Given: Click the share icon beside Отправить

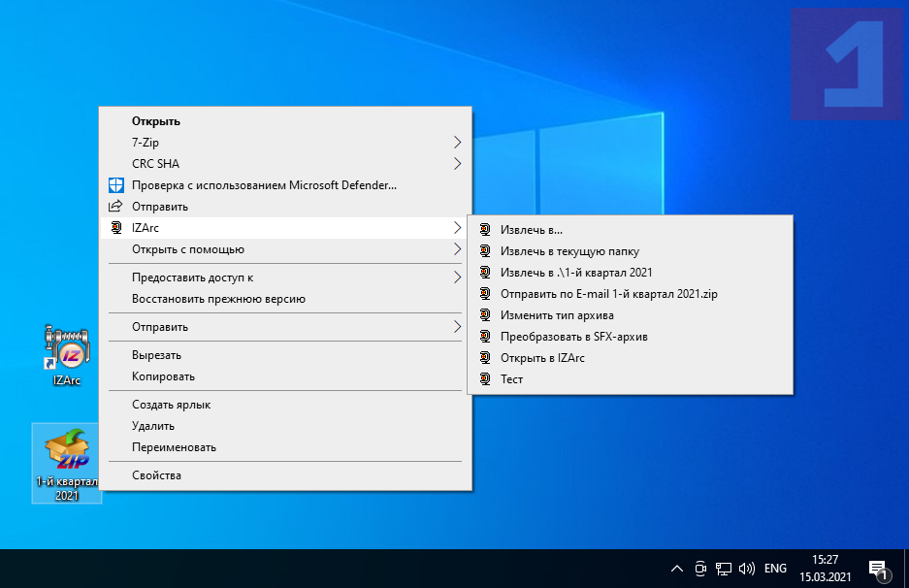Looking at the screenshot, I should coord(115,207).
